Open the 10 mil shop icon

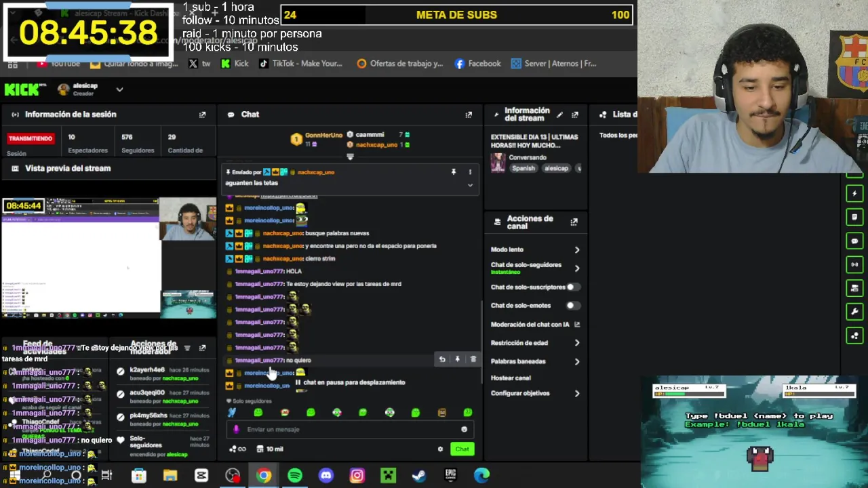click(271, 449)
